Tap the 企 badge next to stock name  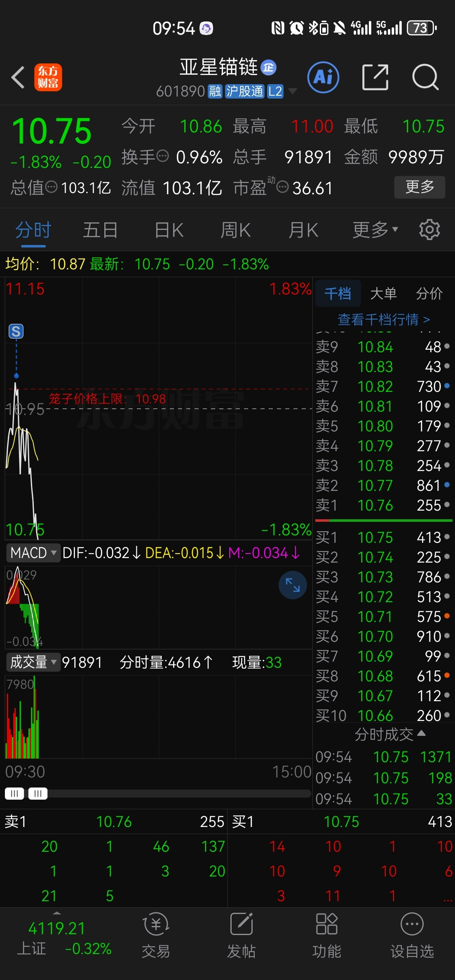click(269, 67)
